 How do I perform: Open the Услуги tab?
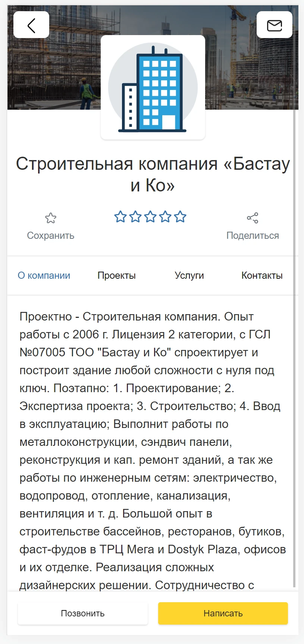189,275
